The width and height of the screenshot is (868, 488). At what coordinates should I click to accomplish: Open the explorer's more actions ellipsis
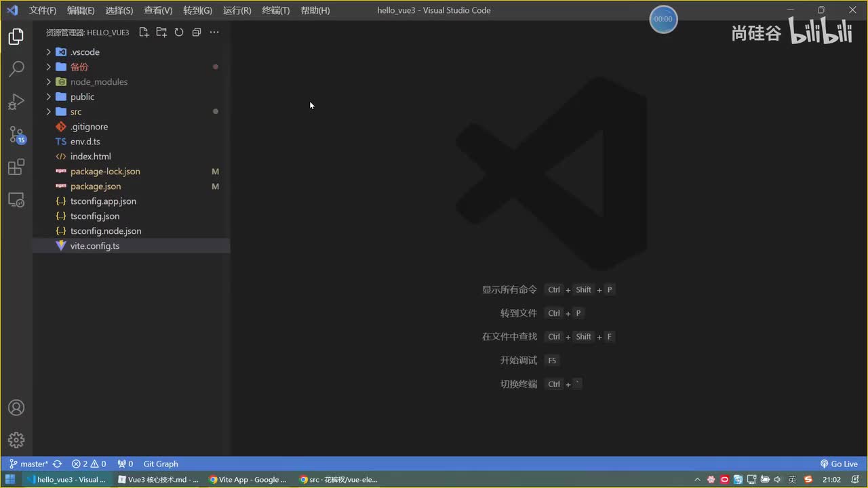coord(214,32)
